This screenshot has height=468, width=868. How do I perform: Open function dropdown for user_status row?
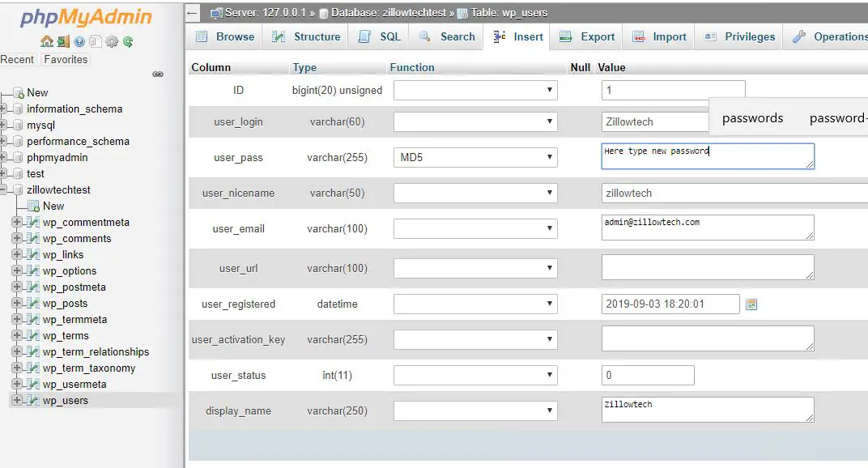[475, 376]
